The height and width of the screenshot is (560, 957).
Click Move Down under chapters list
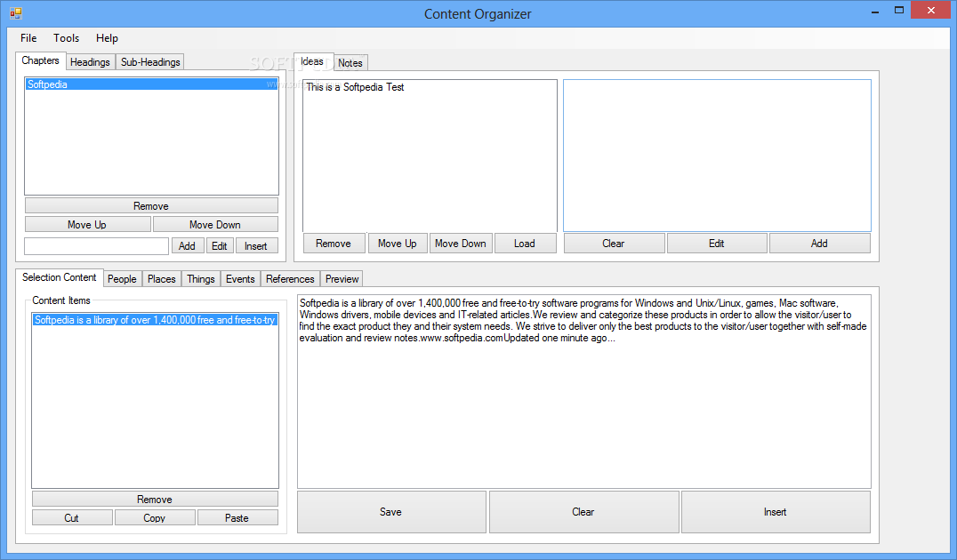coord(215,225)
